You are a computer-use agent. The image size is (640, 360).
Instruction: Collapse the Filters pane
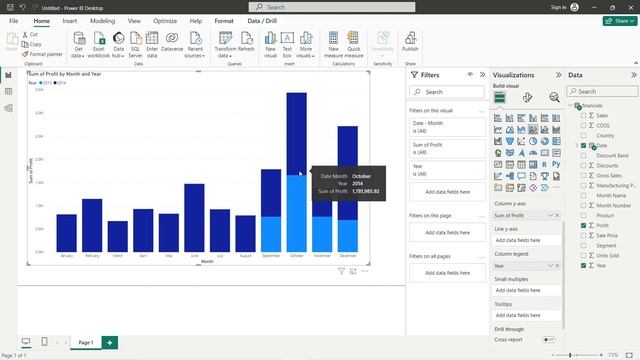[482, 75]
